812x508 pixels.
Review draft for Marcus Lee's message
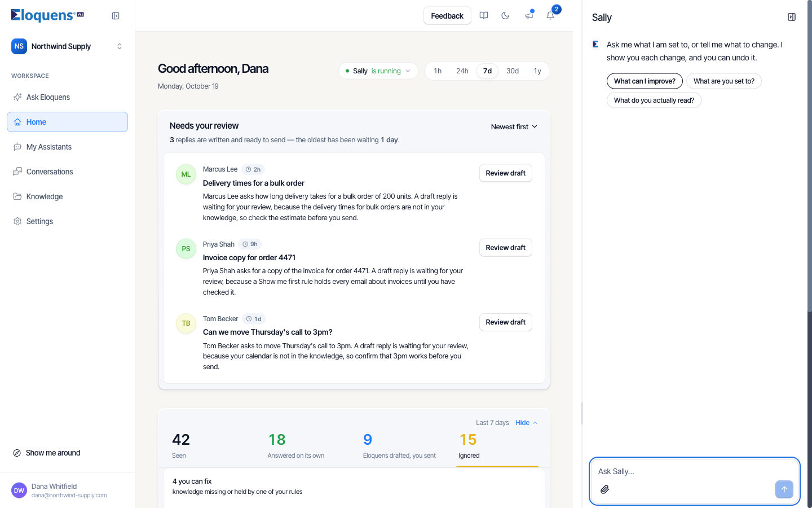pos(506,173)
